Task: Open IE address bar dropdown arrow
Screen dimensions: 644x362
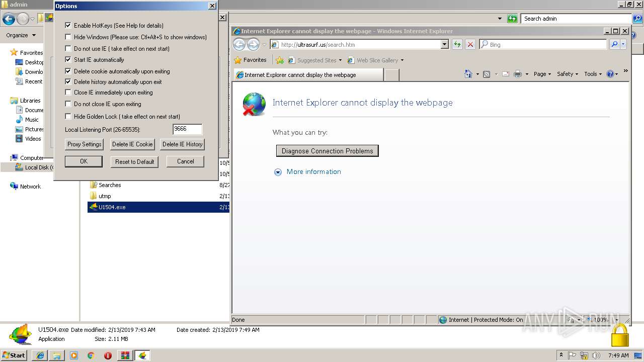Action: 444,44
